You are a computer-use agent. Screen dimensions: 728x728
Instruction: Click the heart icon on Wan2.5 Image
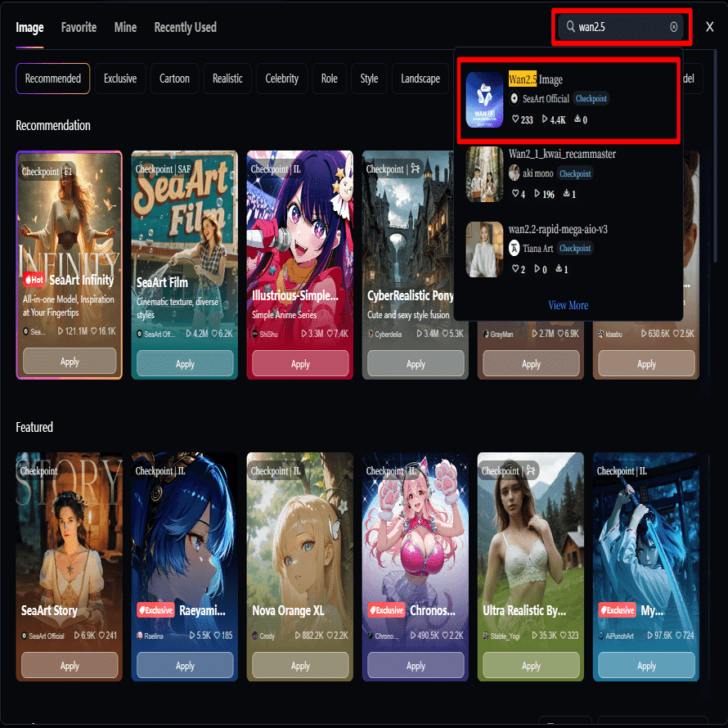(x=515, y=119)
